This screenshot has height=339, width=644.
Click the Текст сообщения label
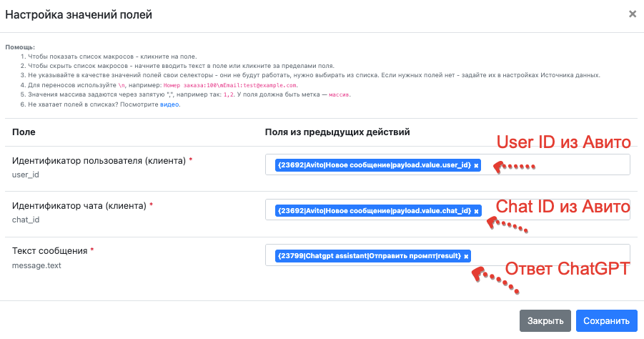(x=50, y=251)
